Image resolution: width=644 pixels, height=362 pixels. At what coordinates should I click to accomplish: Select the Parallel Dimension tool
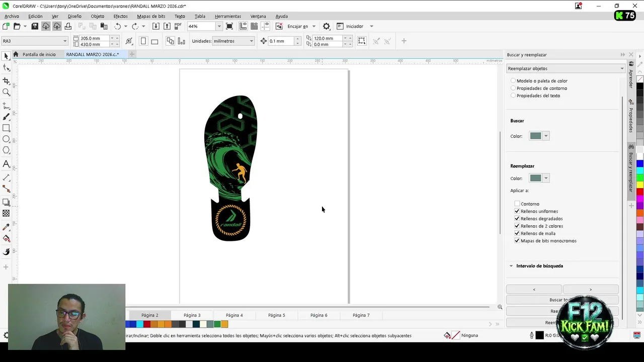[x=6, y=177]
